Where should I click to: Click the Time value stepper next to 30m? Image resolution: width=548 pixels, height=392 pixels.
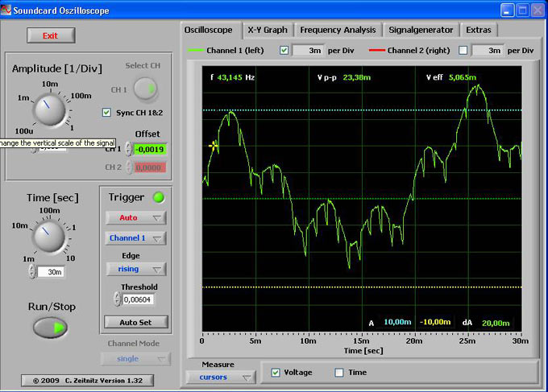[x=32, y=271]
